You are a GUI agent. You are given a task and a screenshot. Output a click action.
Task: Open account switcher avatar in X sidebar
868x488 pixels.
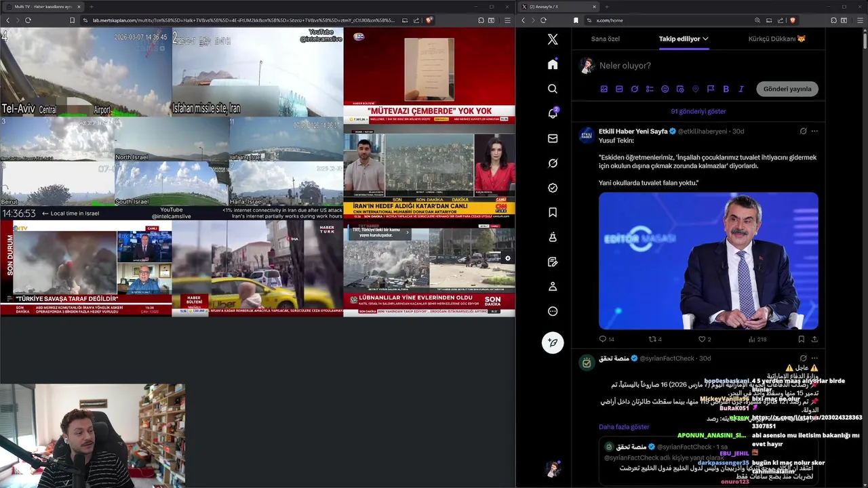pos(553,469)
